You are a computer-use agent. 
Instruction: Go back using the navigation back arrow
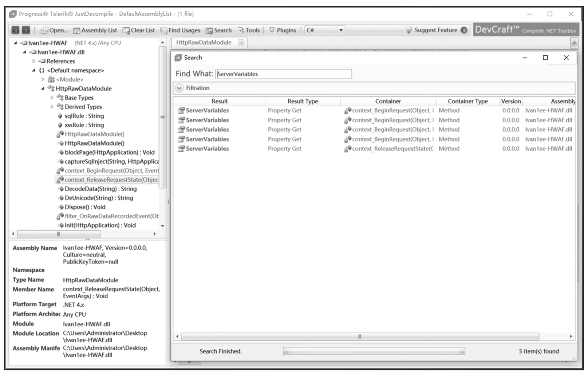click(x=16, y=30)
